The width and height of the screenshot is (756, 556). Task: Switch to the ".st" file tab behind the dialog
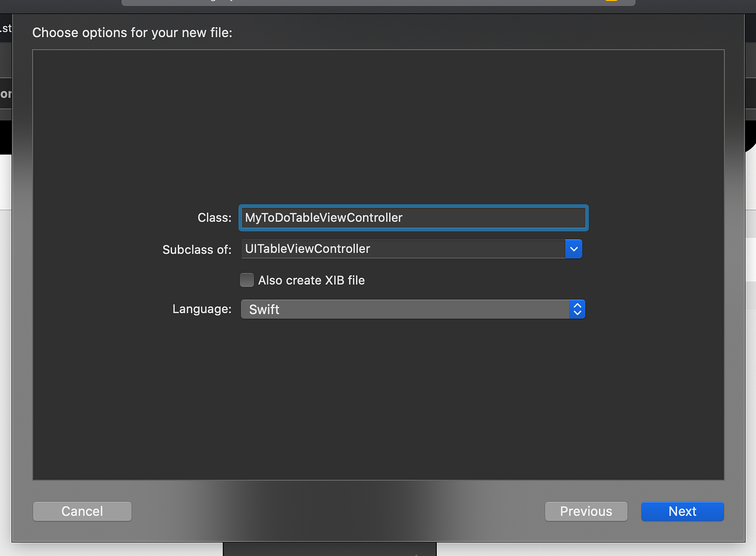coord(5,28)
